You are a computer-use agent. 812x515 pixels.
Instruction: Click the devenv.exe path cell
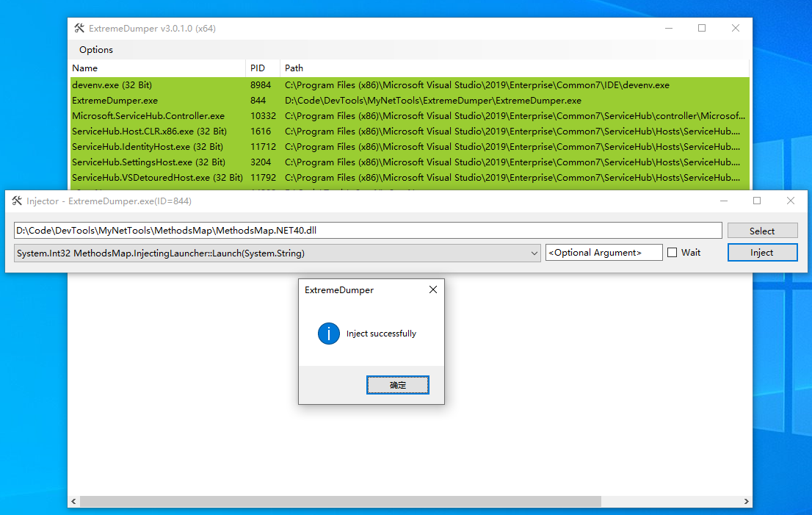(x=477, y=85)
